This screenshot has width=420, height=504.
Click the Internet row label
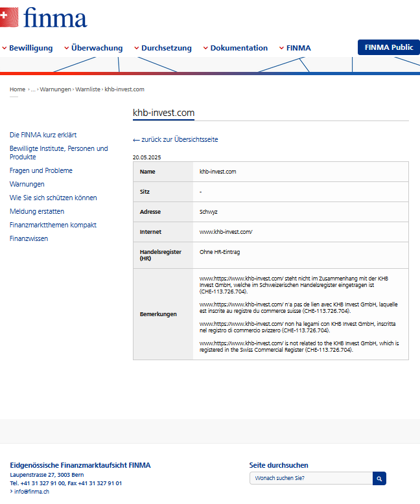[x=150, y=232]
